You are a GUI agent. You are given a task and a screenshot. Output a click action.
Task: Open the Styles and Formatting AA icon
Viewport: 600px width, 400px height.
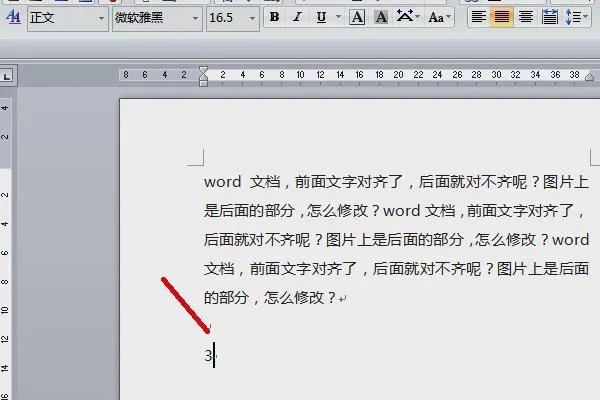[14, 17]
